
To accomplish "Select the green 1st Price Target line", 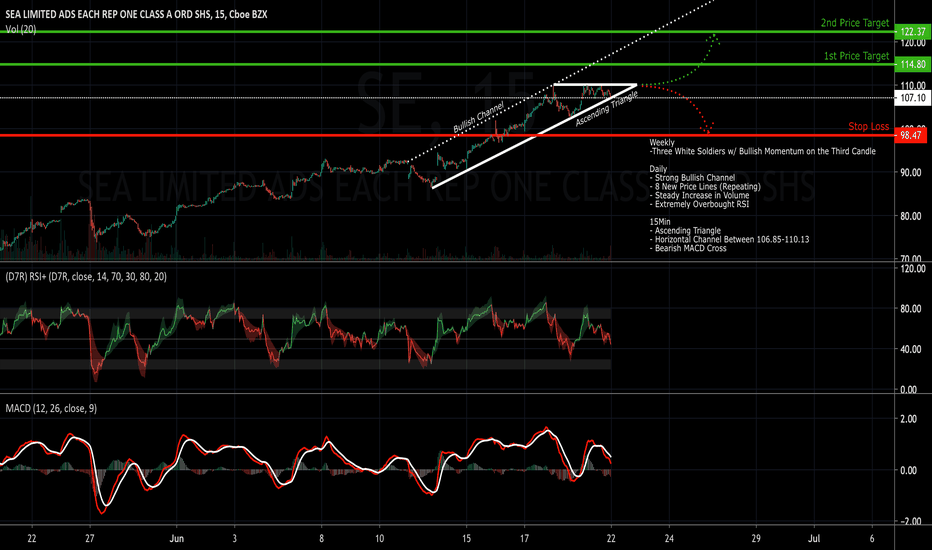I will click(x=447, y=64).
